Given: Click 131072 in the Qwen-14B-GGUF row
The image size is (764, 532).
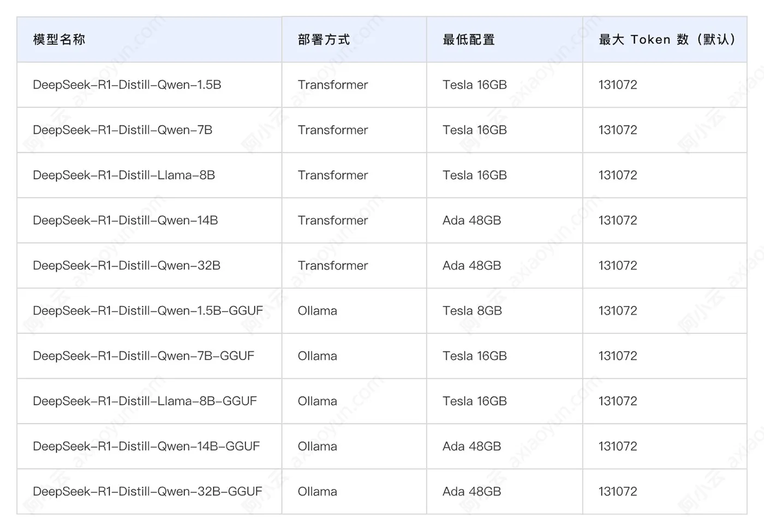Looking at the screenshot, I should coord(618,446).
